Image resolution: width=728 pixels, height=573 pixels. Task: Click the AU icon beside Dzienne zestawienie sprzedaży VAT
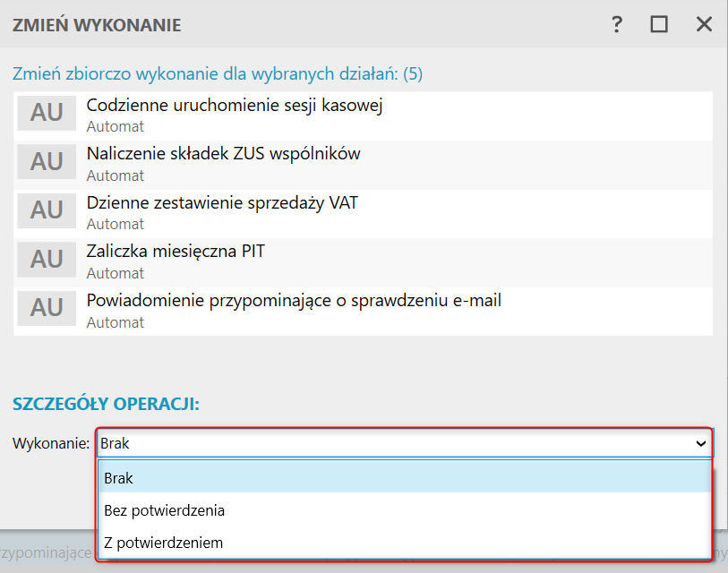47,210
